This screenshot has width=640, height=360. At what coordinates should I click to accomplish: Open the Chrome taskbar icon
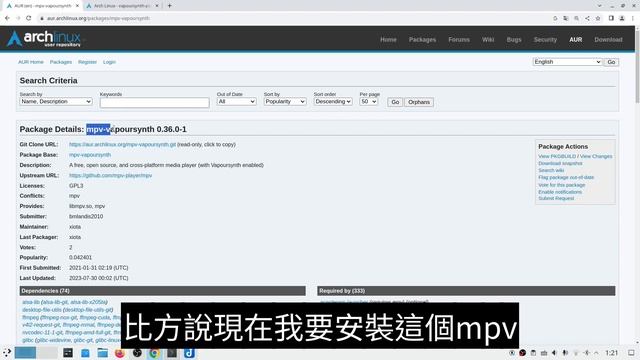tap(154, 353)
